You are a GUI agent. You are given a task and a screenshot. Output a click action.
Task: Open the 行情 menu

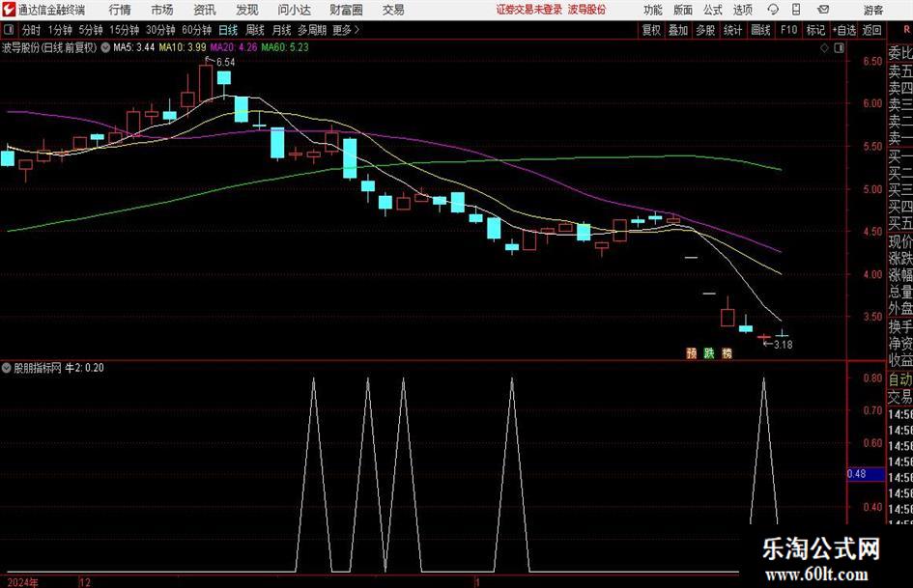[x=120, y=10]
